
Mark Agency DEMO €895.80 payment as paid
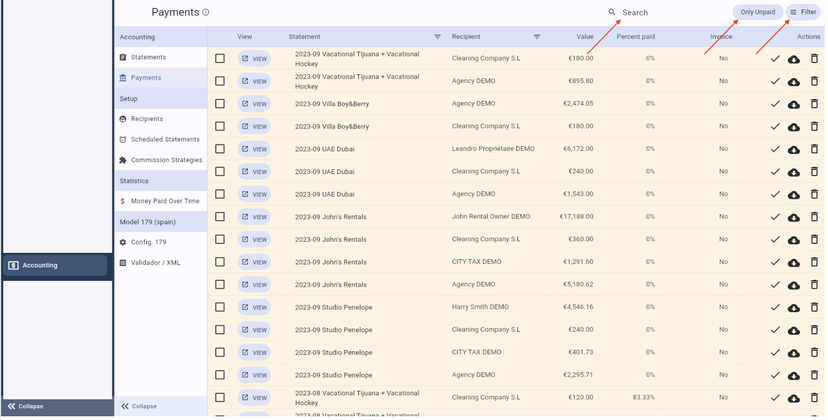point(775,81)
